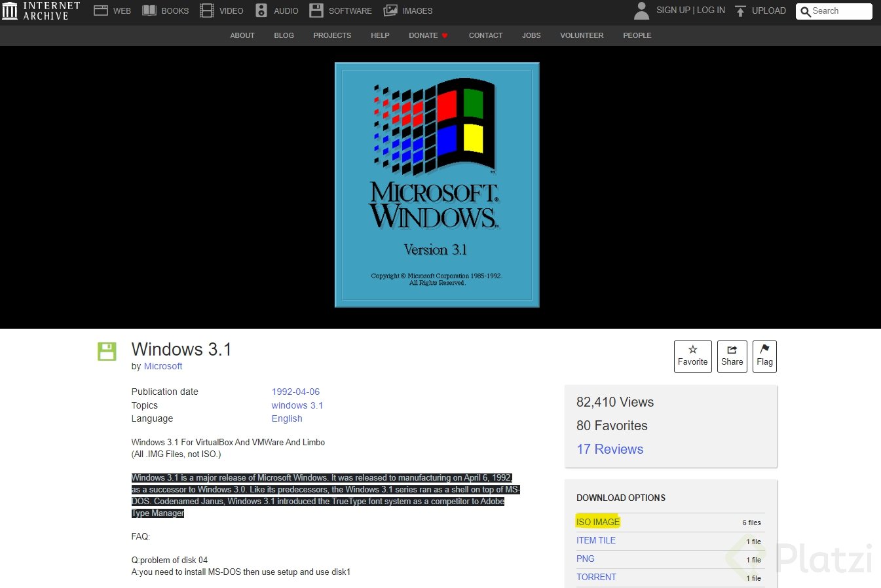Click the DOWNLOAD OPTIONS heading
The image size is (881, 588).
click(x=621, y=498)
